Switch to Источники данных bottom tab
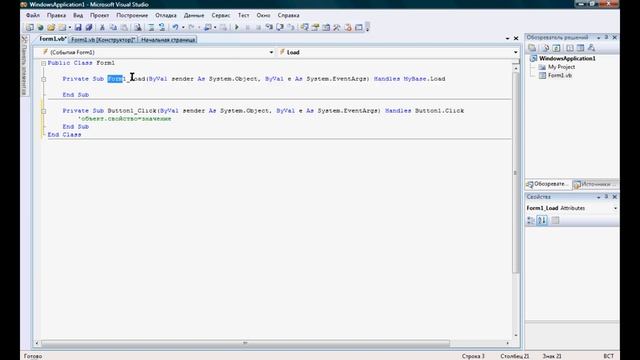The height and width of the screenshot is (360, 640). 596,184
